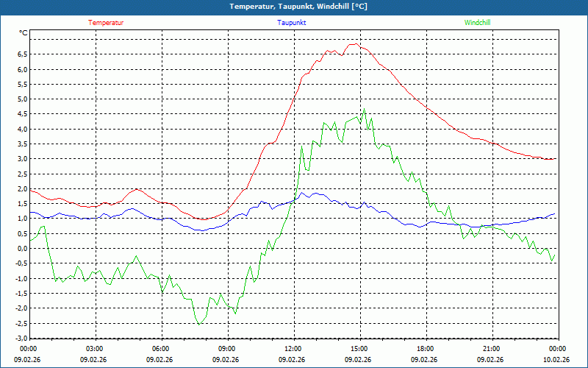Select the green Windchill legend label
The height and width of the screenshot is (368, 588).
coord(477,23)
